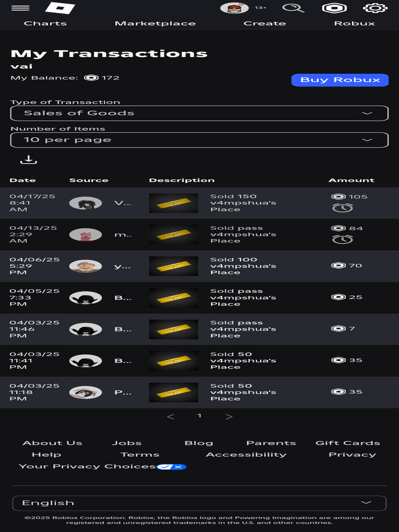
Task: Click the 13+ age label
Action: tap(261, 7)
